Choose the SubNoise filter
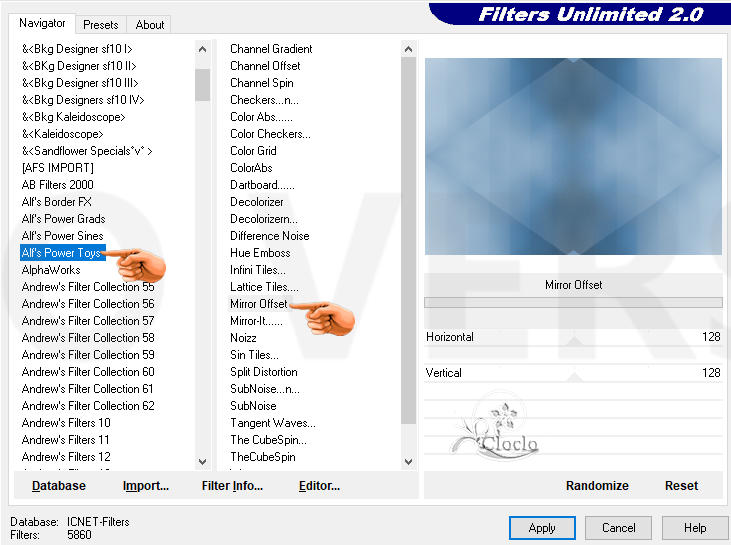This screenshot has height=545, width=731. pos(254,406)
